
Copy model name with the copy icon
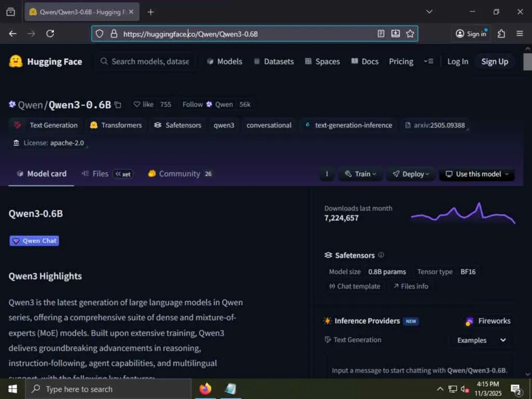tap(118, 105)
